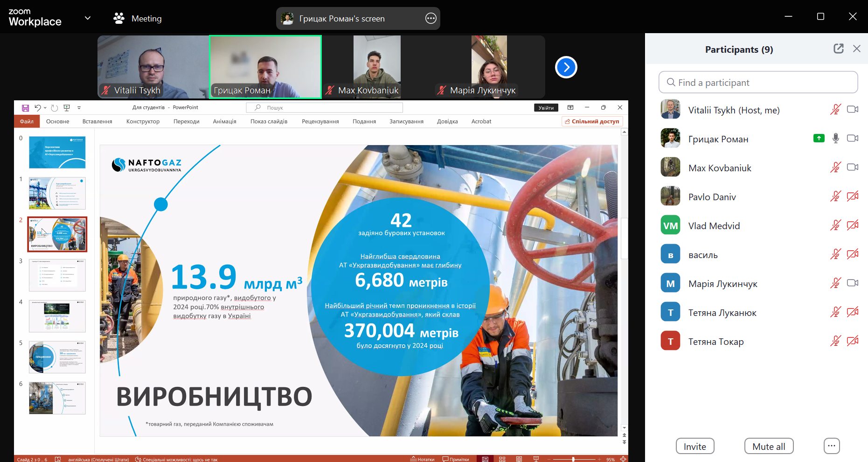Open more participant options ellipsis button

point(832,446)
